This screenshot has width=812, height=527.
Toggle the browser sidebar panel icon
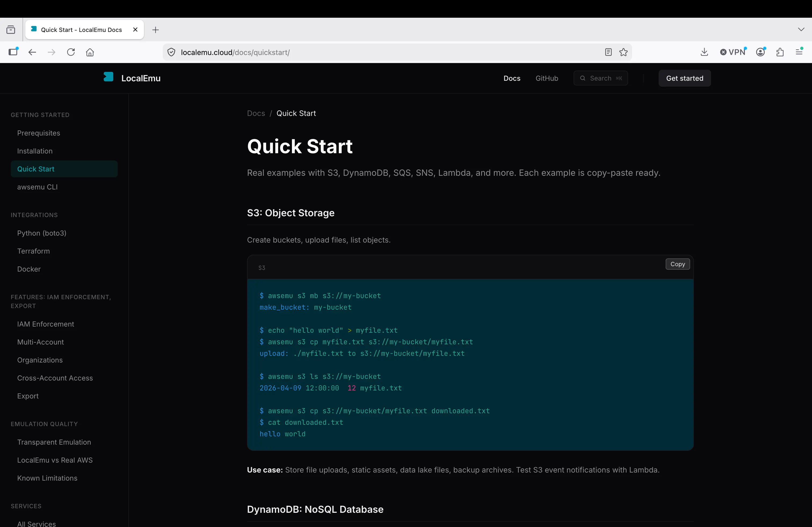[13, 52]
